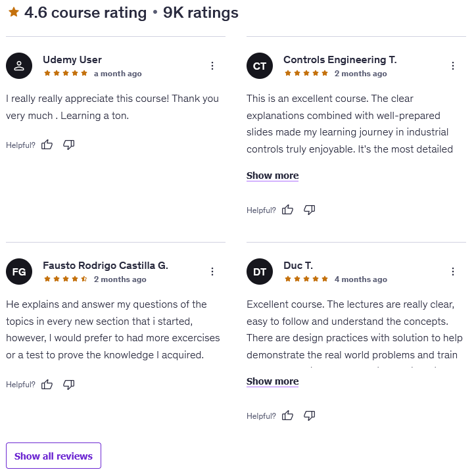Thumbs down the Duc T. review
This screenshot has width=476, height=476.
pyautogui.click(x=310, y=416)
